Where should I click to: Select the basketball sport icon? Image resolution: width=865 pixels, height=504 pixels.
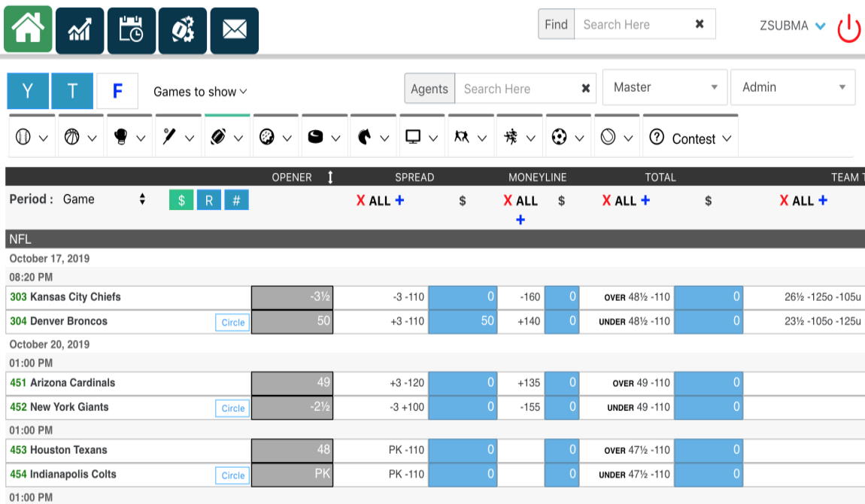click(x=72, y=138)
